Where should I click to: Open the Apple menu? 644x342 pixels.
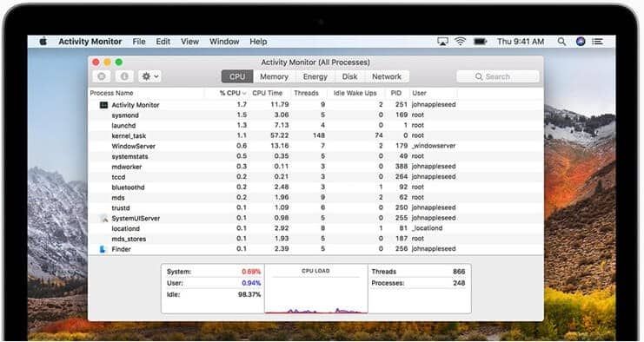coord(43,42)
